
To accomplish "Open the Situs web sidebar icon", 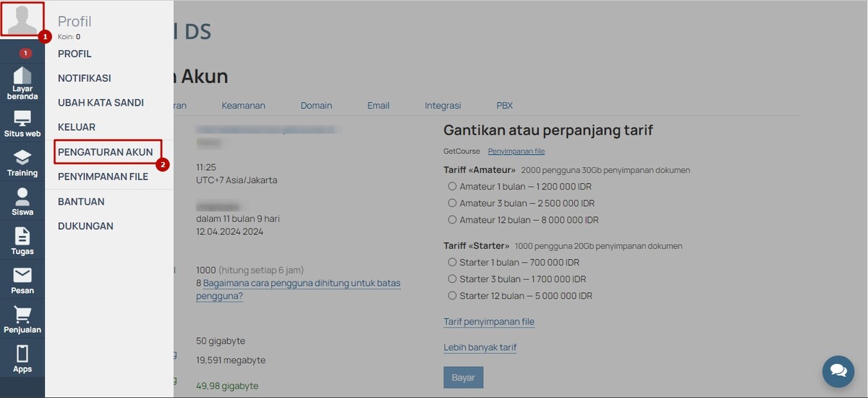I will (x=22, y=124).
